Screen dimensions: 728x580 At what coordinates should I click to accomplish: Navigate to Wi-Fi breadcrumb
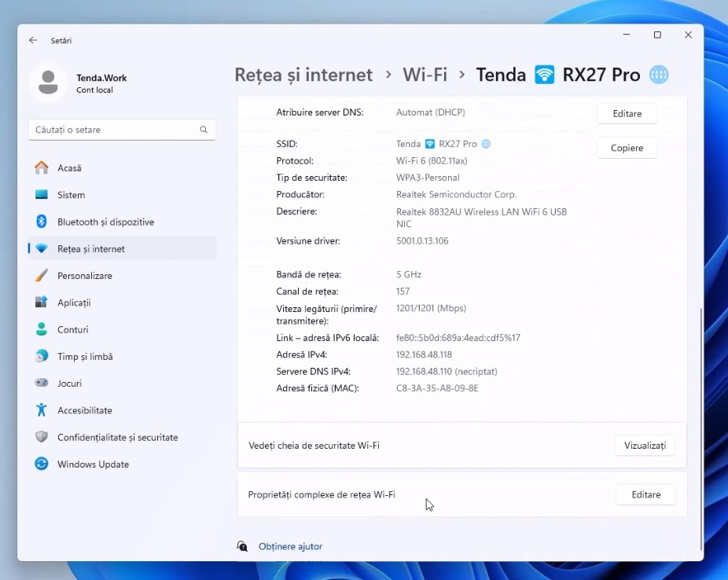[x=425, y=75]
